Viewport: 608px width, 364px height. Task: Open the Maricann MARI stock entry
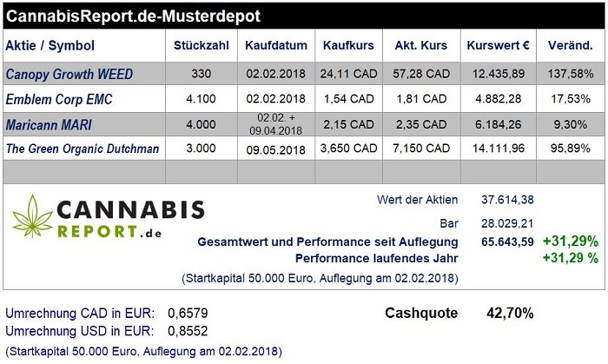click(x=49, y=125)
